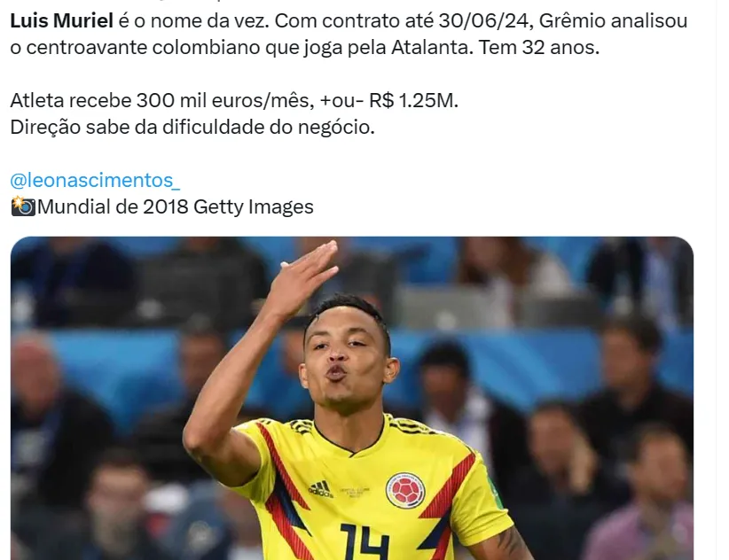Click the contract date 30/06/24

tap(483, 21)
